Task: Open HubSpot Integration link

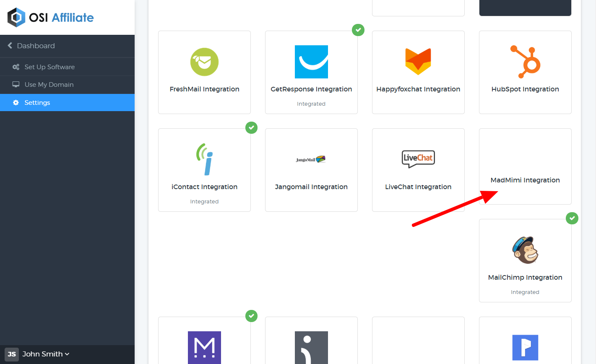Action: pos(525,89)
